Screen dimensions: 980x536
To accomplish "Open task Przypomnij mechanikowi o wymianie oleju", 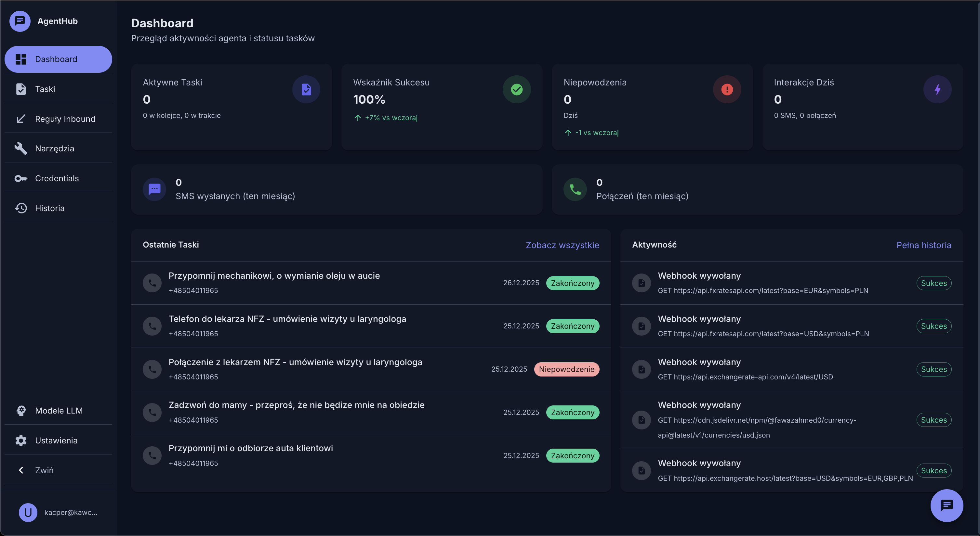I will click(371, 283).
